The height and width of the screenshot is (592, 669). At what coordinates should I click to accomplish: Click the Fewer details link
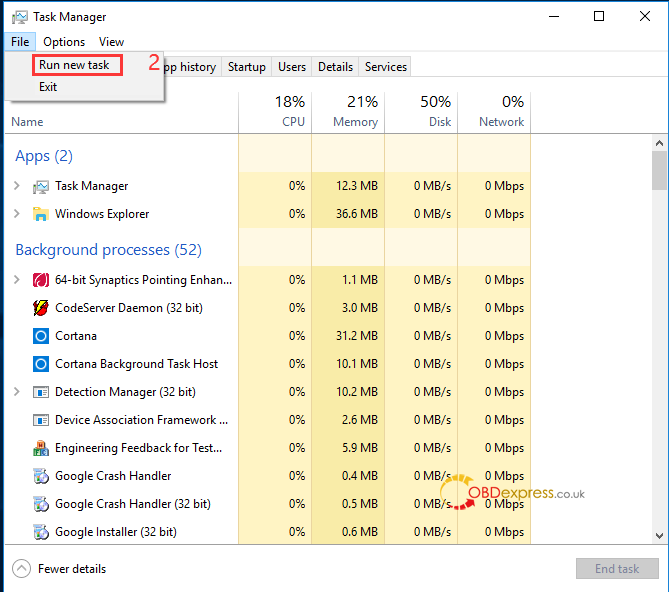pyautogui.click(x=72, y=569)
